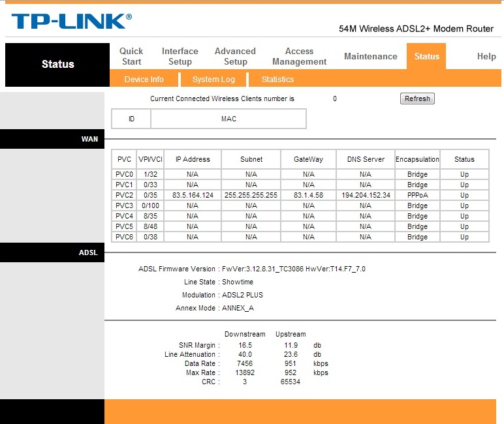Click the ID column header
Screen dimensions: 504x424
pos(131,119)
